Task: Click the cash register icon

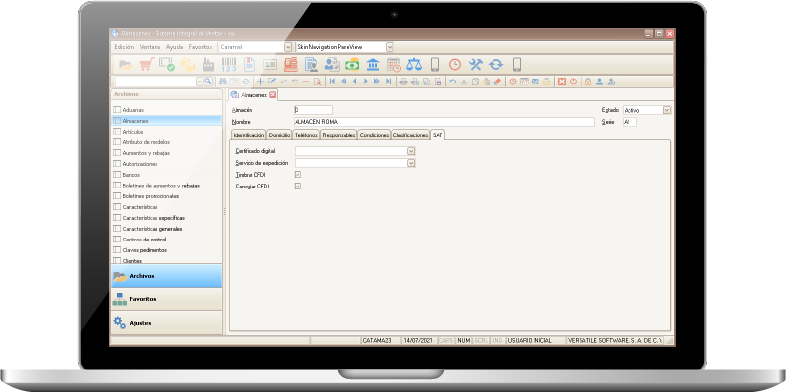Action: click(291, 65)
